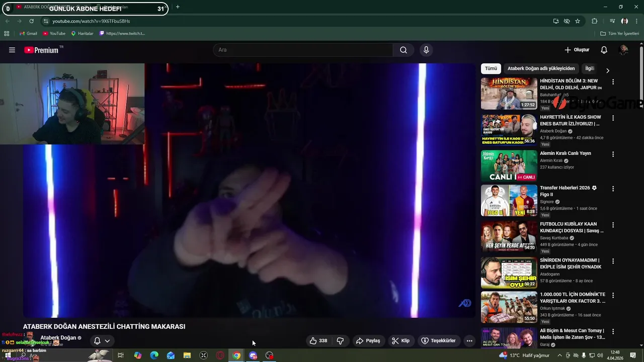Open Tüm Yer İşaretleri bookmarks folder
This screenshot has height=362, width=644.
click(x=620, y=34)
